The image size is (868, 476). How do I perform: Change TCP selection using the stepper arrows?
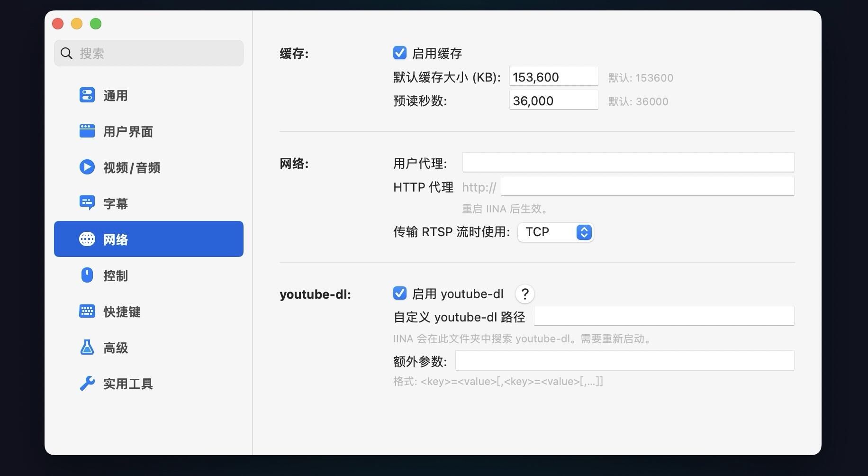click(584, 232)
